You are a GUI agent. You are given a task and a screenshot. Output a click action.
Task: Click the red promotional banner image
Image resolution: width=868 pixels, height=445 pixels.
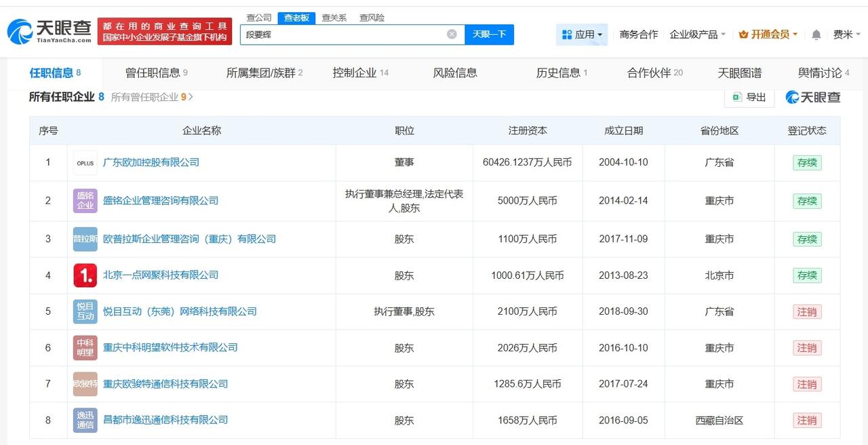[165, 31]
